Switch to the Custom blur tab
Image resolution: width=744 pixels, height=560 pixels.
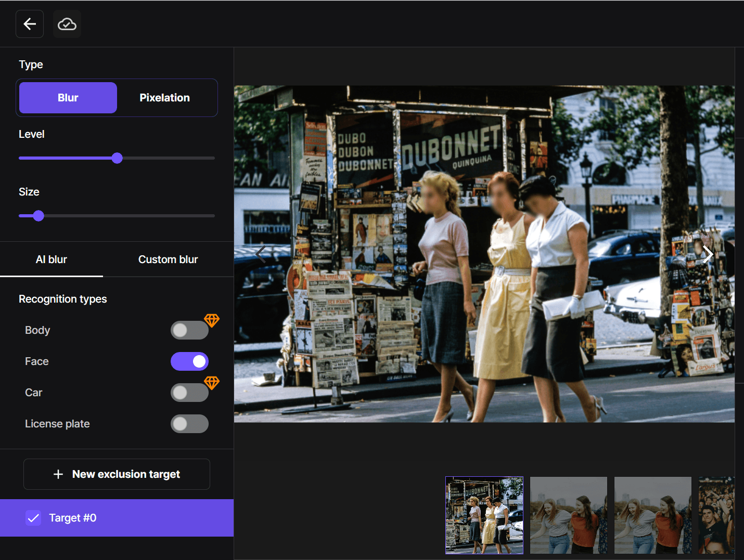click(x=168, y=259)
